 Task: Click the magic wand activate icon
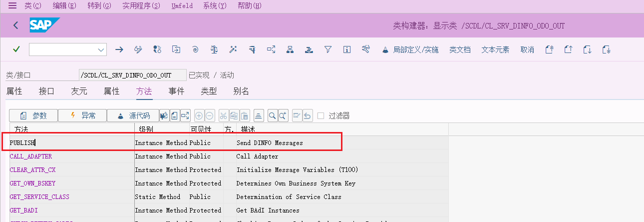(233, 49)
